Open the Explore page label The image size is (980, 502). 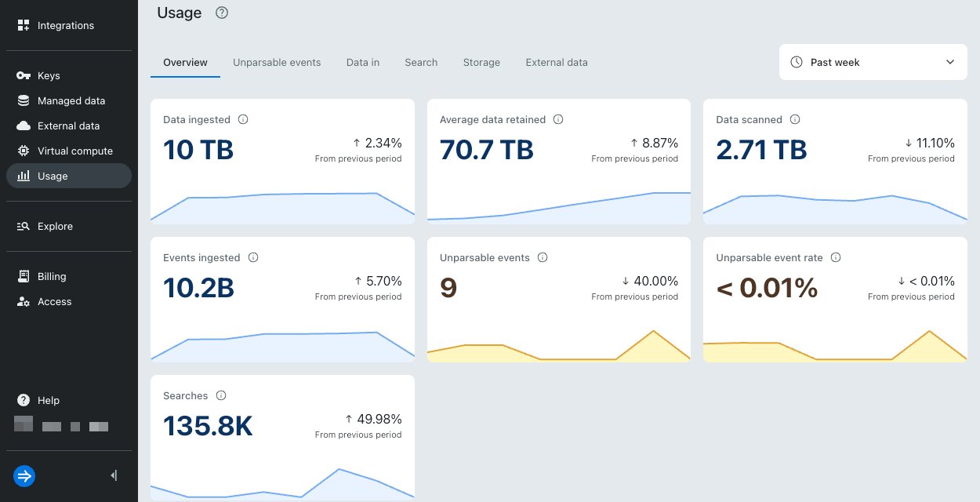[x=55, y=226]
